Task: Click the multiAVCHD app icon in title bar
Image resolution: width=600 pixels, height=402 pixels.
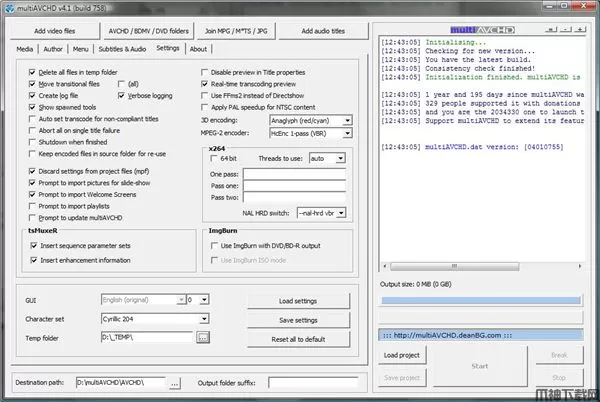Action: 11,8
